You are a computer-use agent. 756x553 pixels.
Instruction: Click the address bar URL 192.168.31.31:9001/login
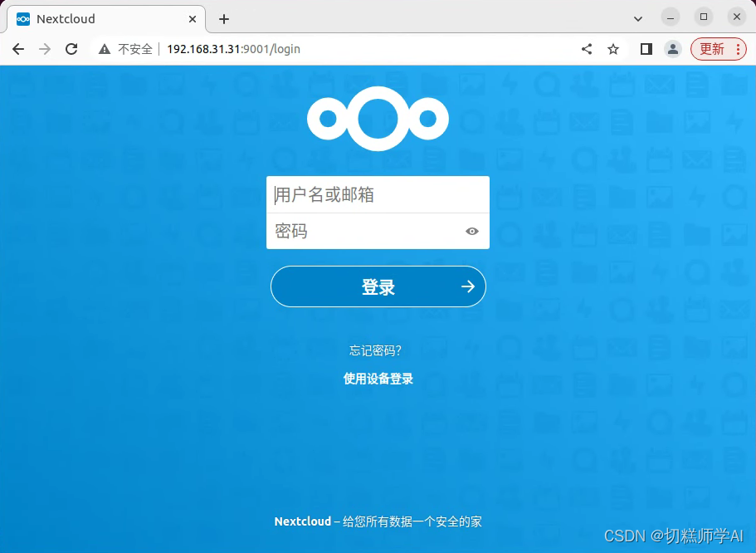click(233, 49)
